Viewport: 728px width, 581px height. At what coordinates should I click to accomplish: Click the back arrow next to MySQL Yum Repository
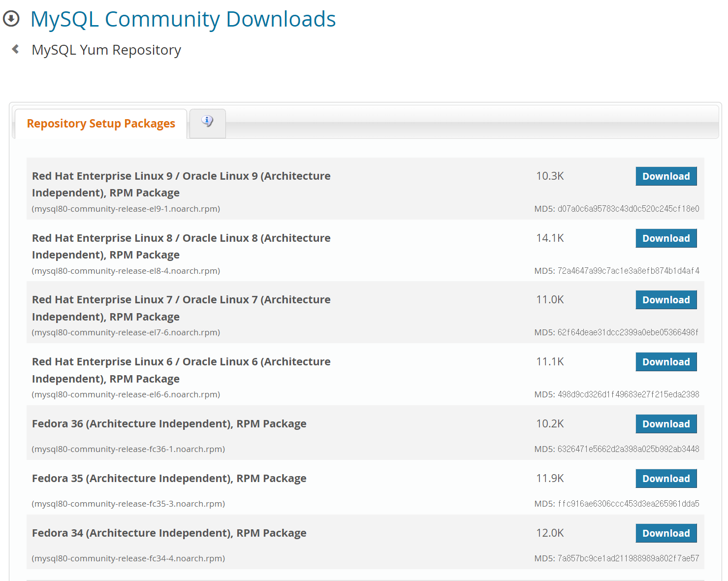point(16,49)
